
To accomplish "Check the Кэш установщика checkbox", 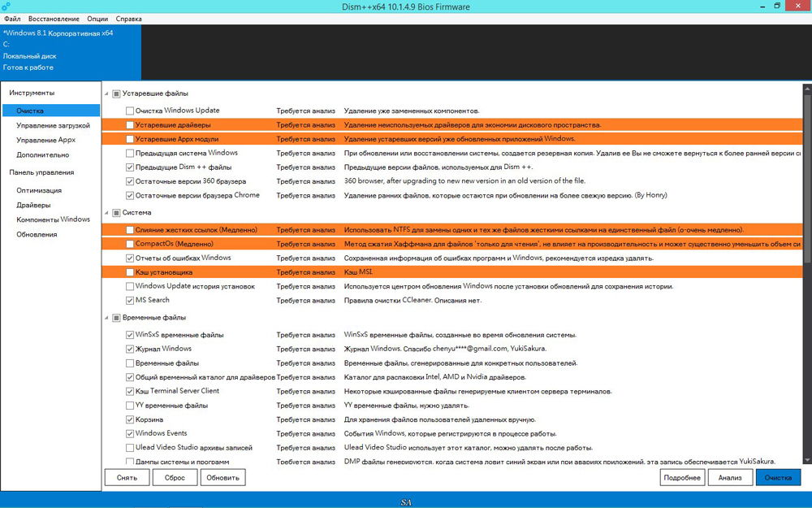I will point(130,272).
